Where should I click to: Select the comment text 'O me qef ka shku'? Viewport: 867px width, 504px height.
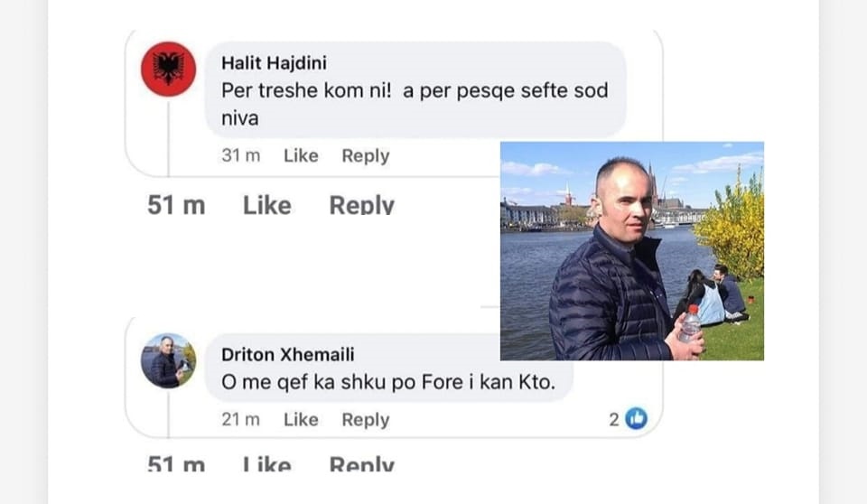click(x=304, y=382)
